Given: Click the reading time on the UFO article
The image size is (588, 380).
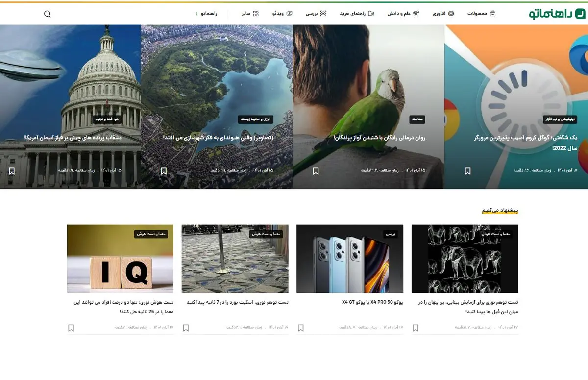Looking at the screenshot, I should (76, 170).
